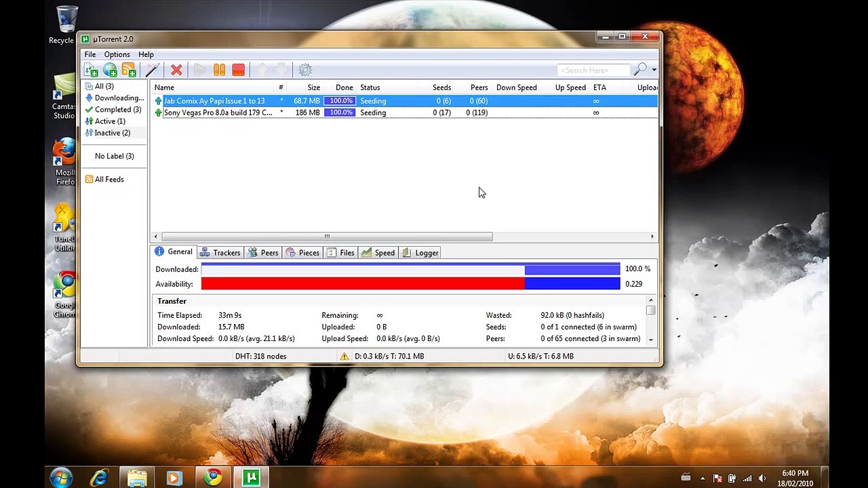Open the Windows Start menu orb

[61, 477]
